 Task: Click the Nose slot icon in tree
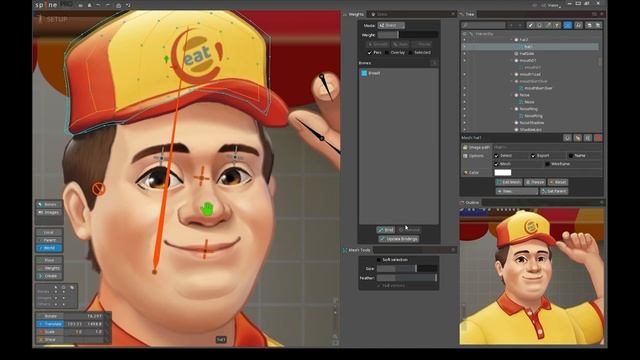click(516, 95)
